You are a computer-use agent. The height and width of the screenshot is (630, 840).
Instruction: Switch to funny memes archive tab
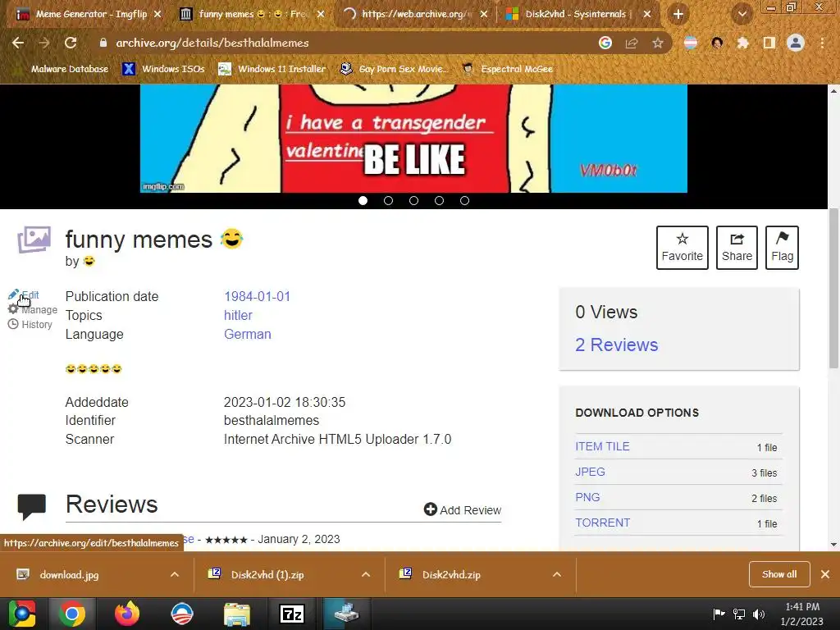click(252, 15)
